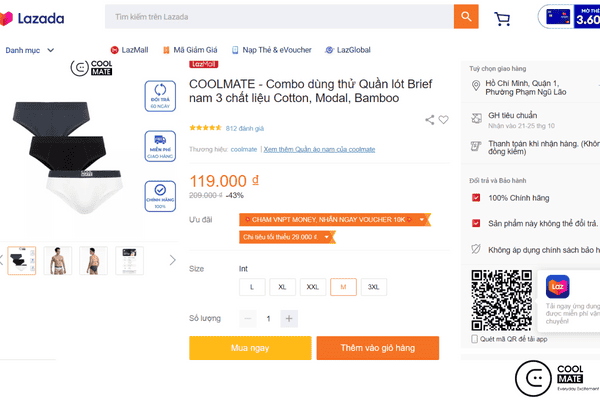This screenshot has height=400, width=600.
Task: Decrease quantity with minus button
Action: click(x=248, y=318)
